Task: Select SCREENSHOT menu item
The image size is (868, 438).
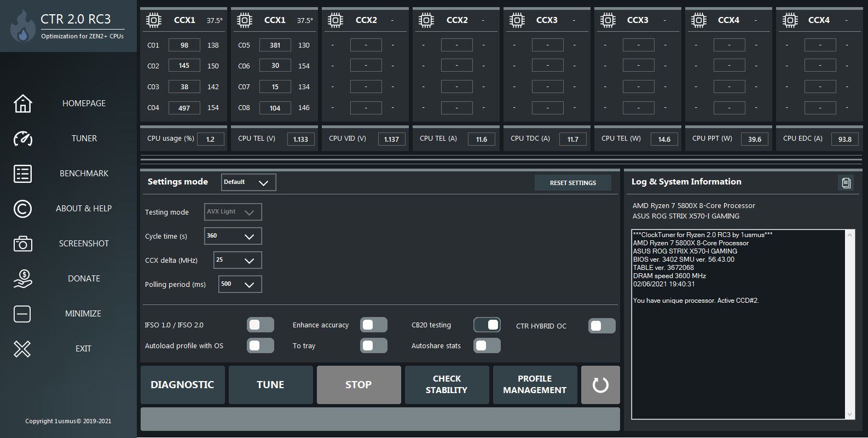Action: [84, 244]
